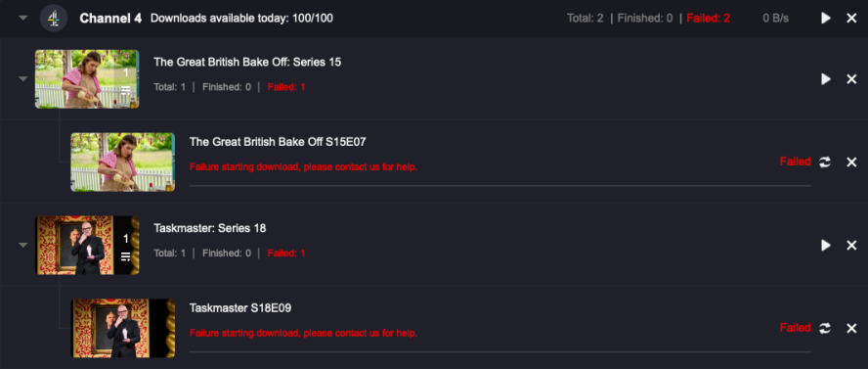Viewport: 868px width, 369px height.
Task: Open the Taskmaster Series 18 thumbnail
Action: pyautogui.click(x=87, y=245)
